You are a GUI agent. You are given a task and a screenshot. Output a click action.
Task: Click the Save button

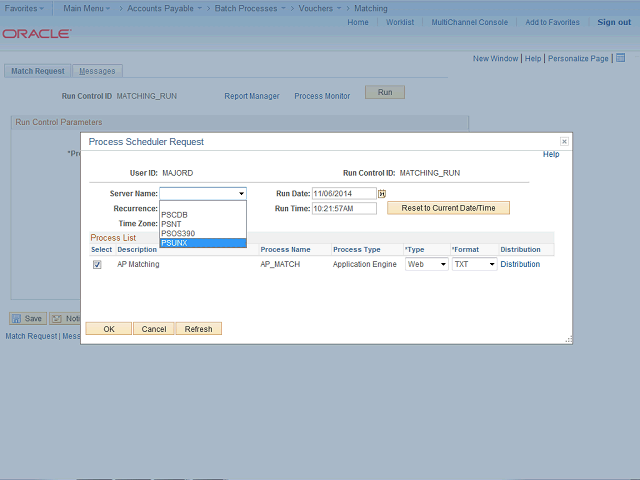coord(28,318)
